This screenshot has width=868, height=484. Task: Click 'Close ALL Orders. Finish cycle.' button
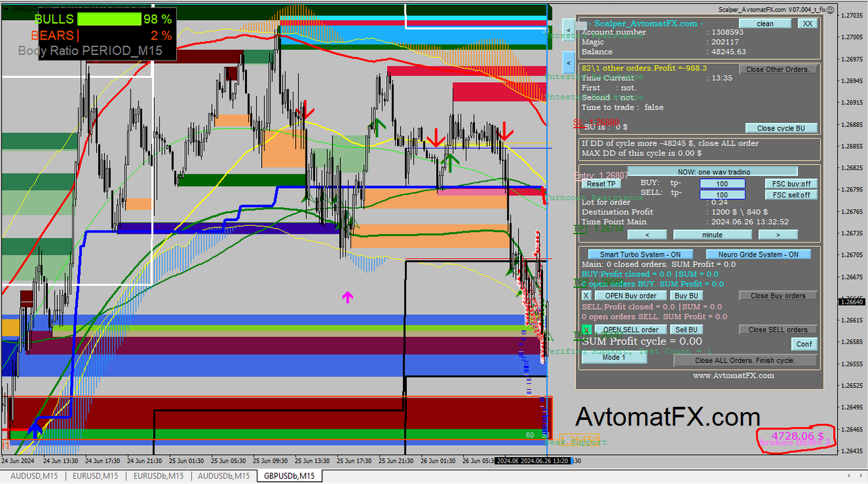[x=745, y=360]
